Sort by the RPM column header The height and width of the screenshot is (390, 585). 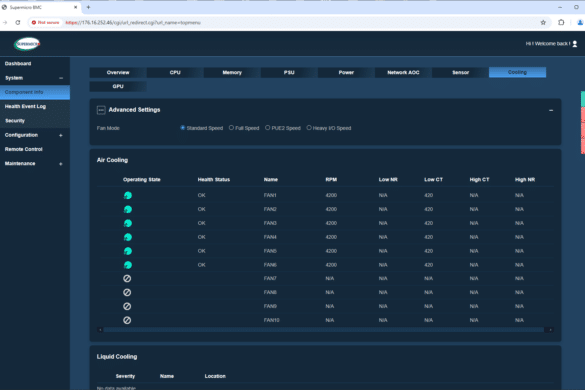pos(331,180)
